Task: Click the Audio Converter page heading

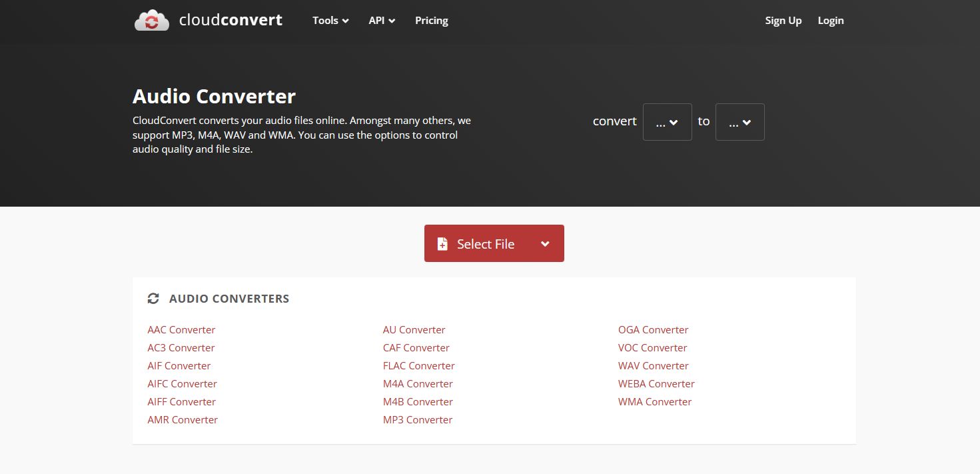Action: pos(214,97)
